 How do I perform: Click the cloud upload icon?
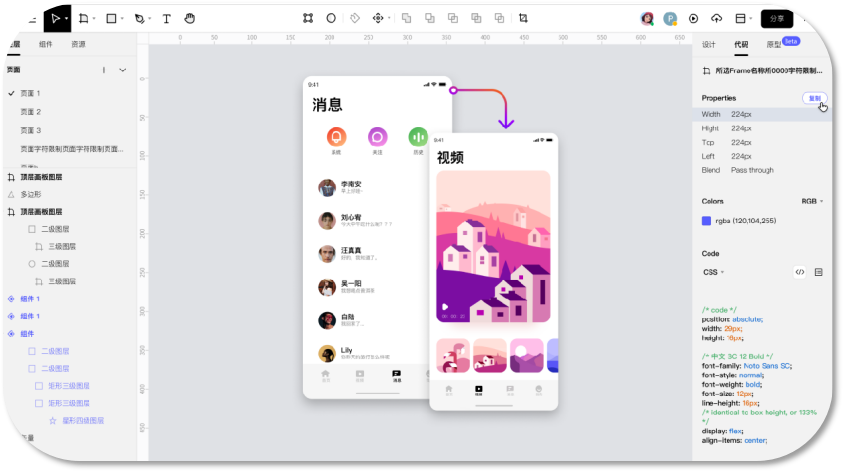pyautogui.click(x=716, y=19)
